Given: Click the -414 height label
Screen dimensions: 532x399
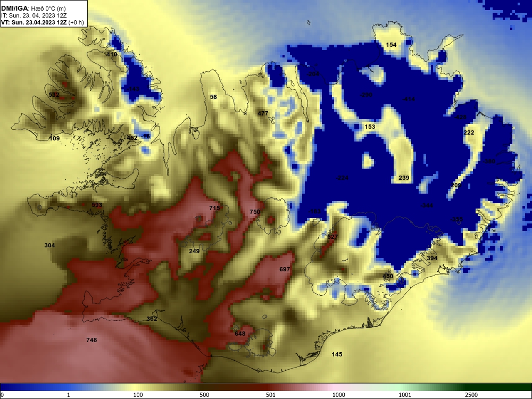Looking at the screenshot, I should pos(409,99).
